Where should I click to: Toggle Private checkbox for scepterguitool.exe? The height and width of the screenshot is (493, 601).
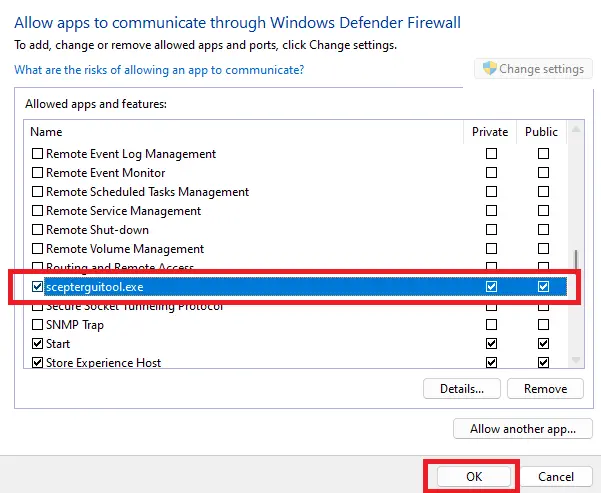[491, 286]
